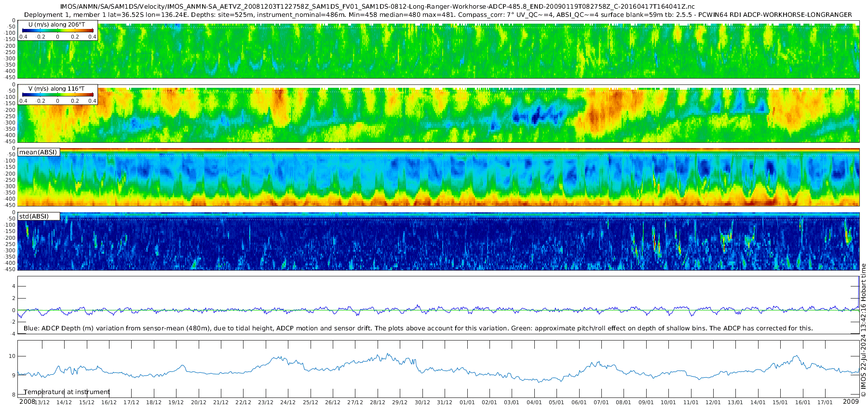
Task: Click the '10' tick on temperature axis
Action: tap(13, 356)
